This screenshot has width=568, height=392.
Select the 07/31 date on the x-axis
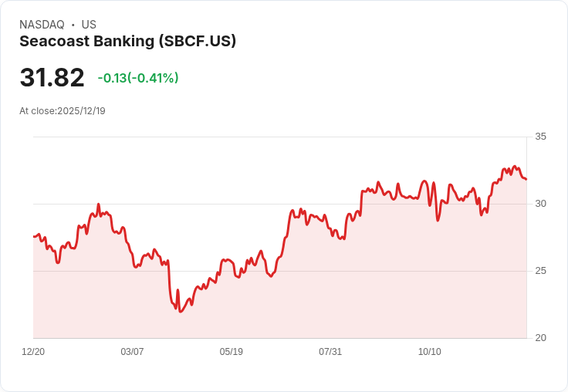(x=330, y=352)
